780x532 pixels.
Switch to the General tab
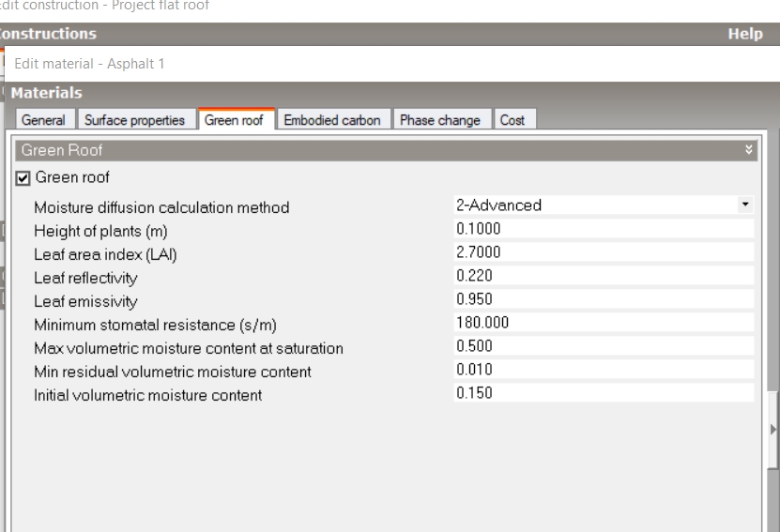44,120
